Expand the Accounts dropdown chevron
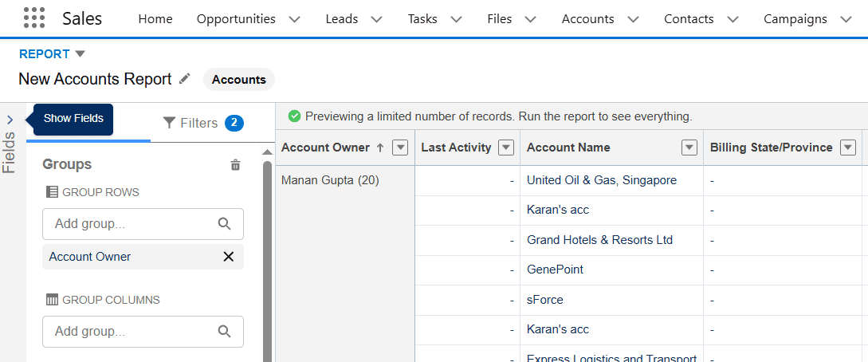The width and height of the screenshot is (868, 362). coord(634,19)
